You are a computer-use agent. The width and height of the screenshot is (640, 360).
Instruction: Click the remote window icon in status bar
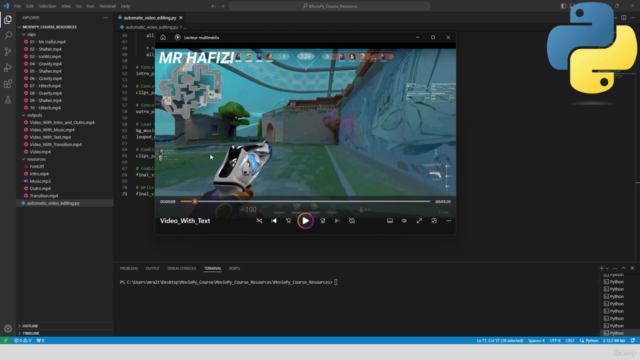coord(5,340)
